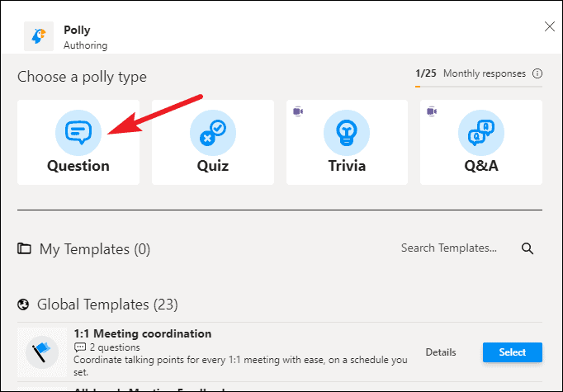Click the "Global Templates (23)" heading
This screenshot has width=563, height=392.
[x=107, y=305]
